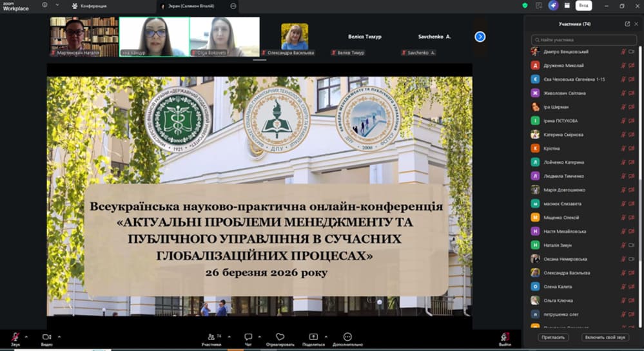This screenshot has height=351, width=644.
Task: Click the Найти участника search field
Action: pyautogui.click(x=583, y=40)
